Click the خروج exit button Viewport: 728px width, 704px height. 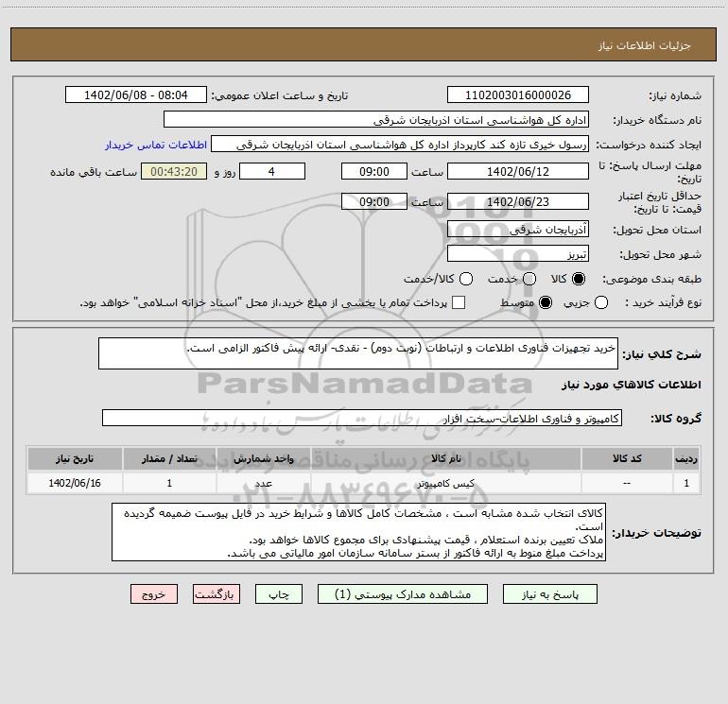pos(154,594)
